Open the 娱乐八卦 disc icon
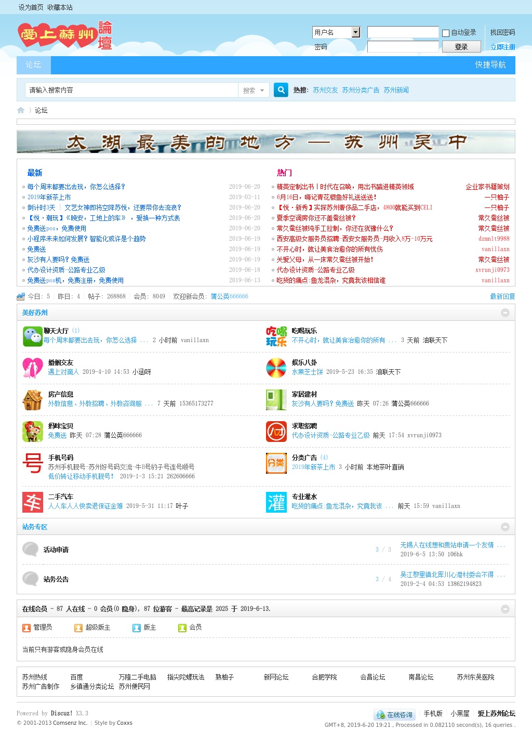The image size is (532, 756). click(x=276, y=368)
